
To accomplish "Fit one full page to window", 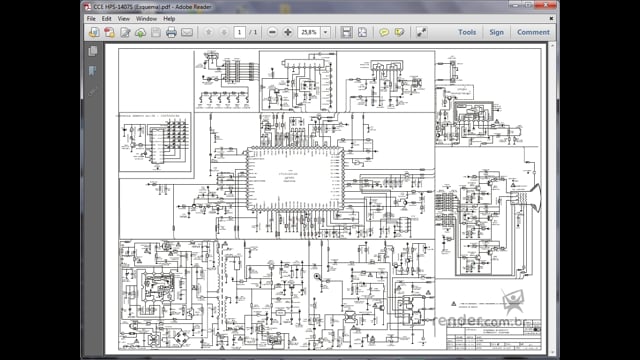I will click(x=362, y=32).
